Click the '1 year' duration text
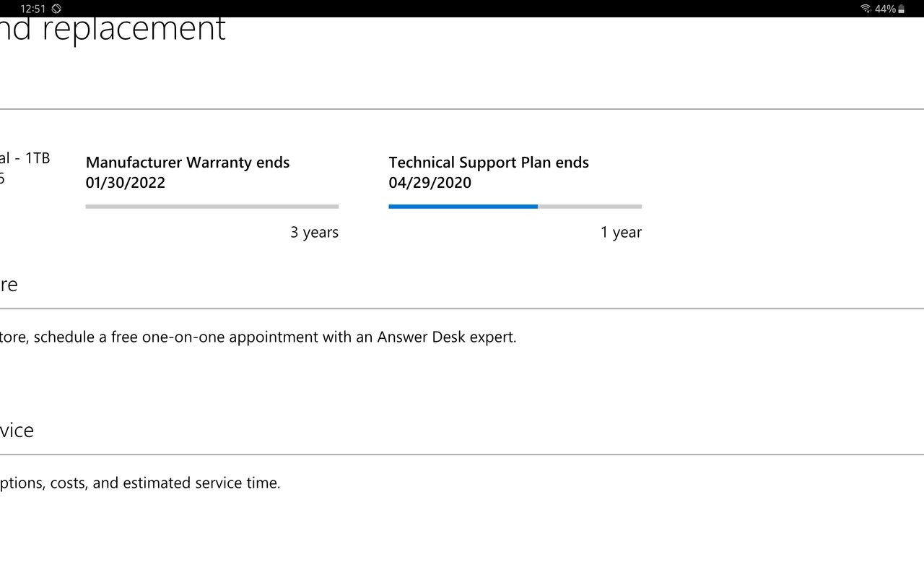 coord(621,233)
